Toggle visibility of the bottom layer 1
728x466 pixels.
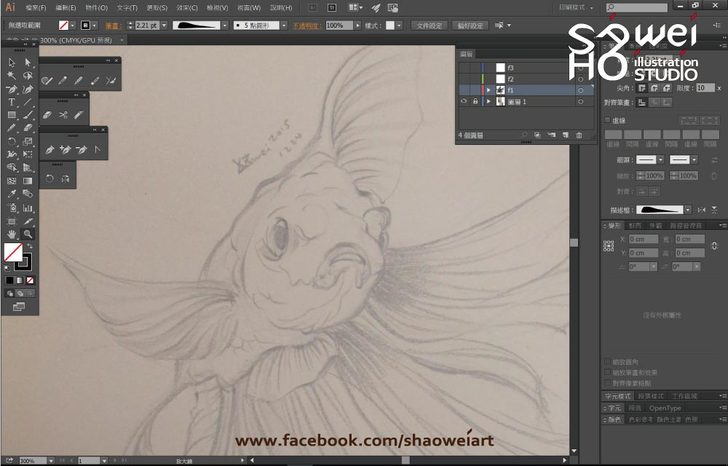pyautogui.click(x=463, y=101)
